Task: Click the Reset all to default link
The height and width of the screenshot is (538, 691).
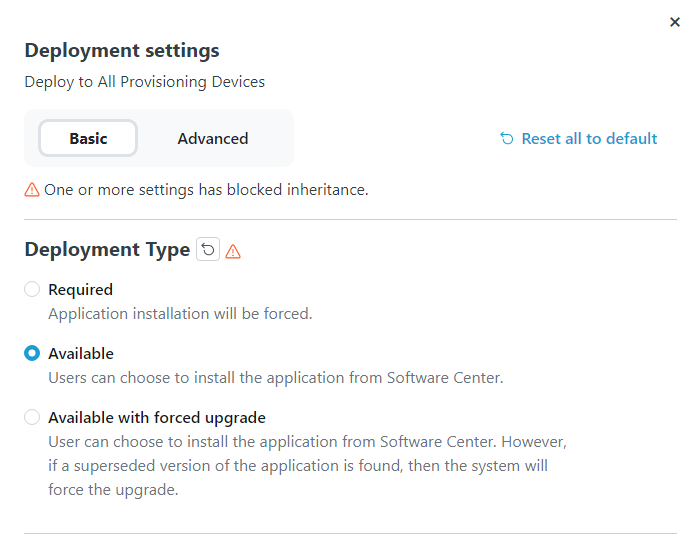Action: (589, 139)
